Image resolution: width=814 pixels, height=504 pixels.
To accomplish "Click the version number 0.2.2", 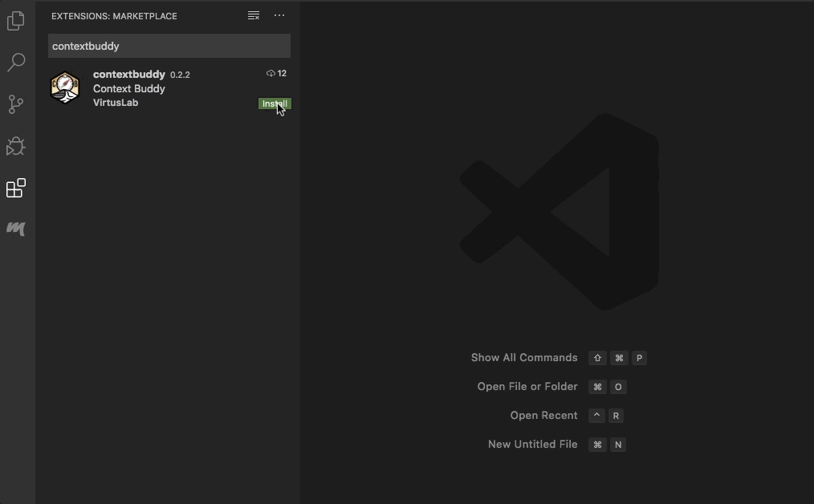I will tap(180, 75).
